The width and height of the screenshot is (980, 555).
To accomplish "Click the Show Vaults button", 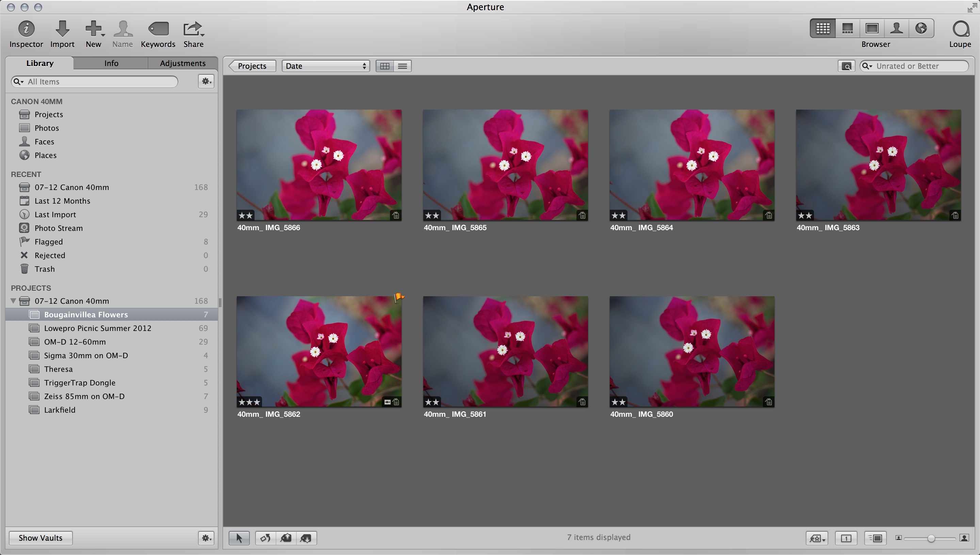I will (x=40, y=538).
